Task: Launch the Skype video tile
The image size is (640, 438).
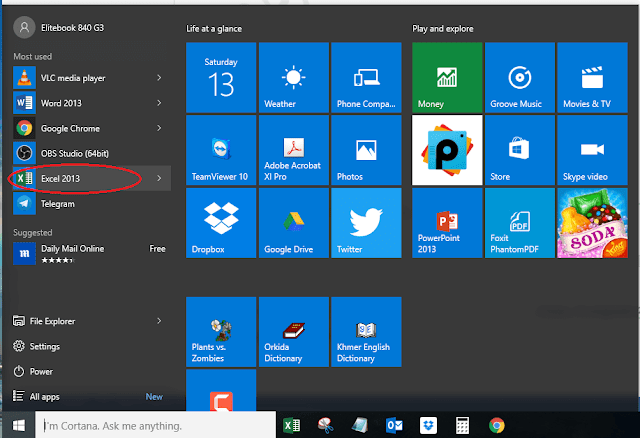Action: tap(592, 150)
